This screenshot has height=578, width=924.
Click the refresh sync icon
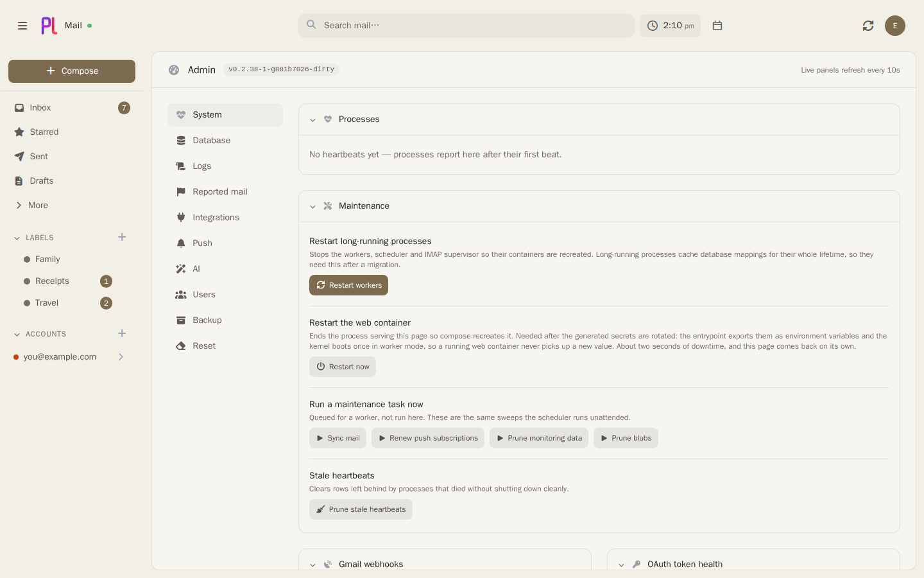coord(868,26)
